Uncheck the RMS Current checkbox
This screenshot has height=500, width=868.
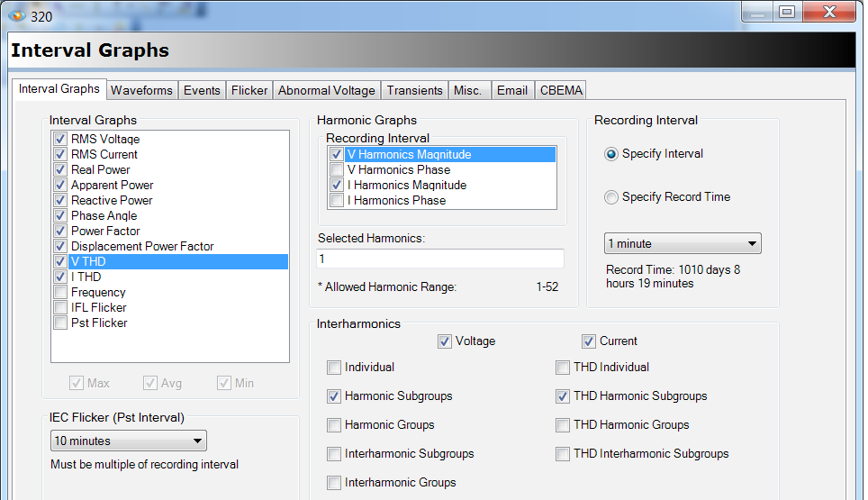[60, 154]
